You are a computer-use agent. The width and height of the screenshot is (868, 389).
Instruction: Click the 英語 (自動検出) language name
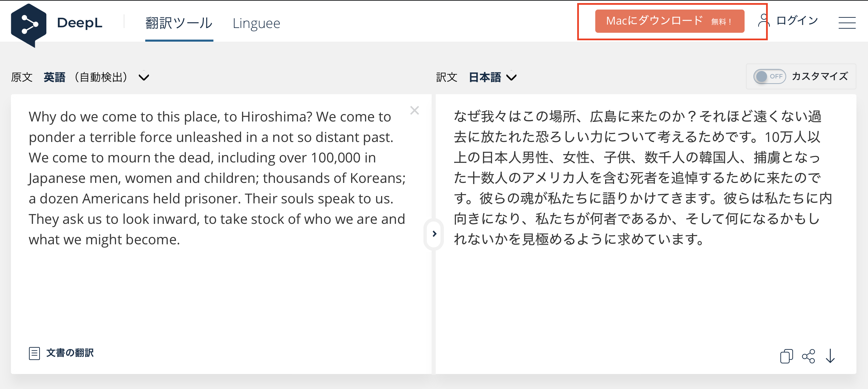click(x=86, y=77)
